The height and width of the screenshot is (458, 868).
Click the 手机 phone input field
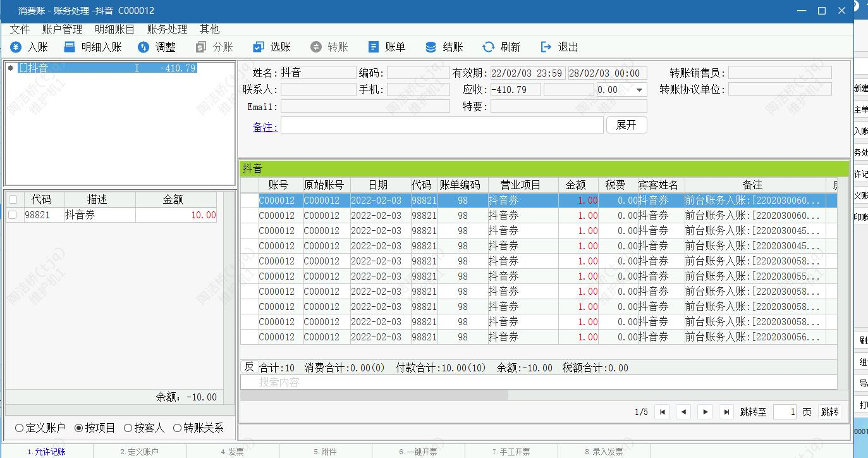[418, 90]
